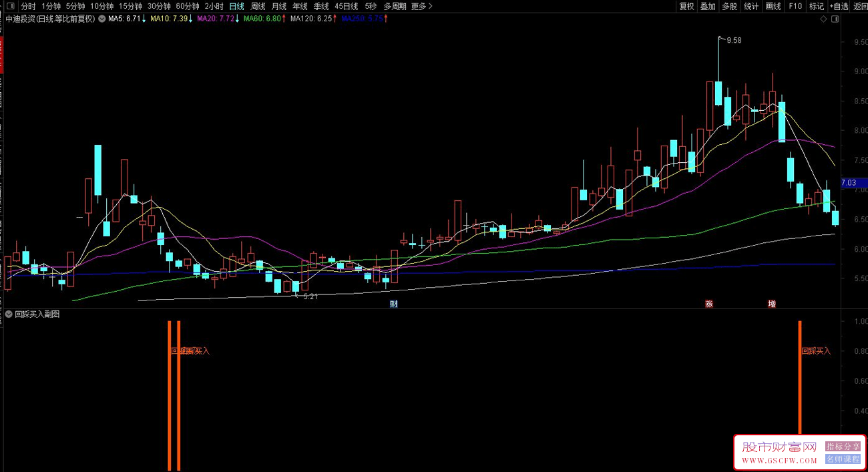
Task: Click the 返回 back button
Action: click(860, 6)
